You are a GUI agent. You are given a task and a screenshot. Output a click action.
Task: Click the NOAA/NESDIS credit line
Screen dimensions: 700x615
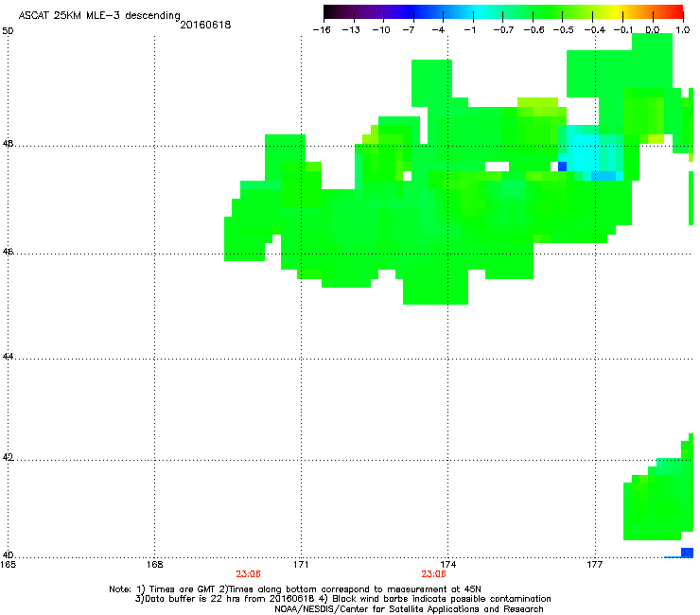(409, 609)
